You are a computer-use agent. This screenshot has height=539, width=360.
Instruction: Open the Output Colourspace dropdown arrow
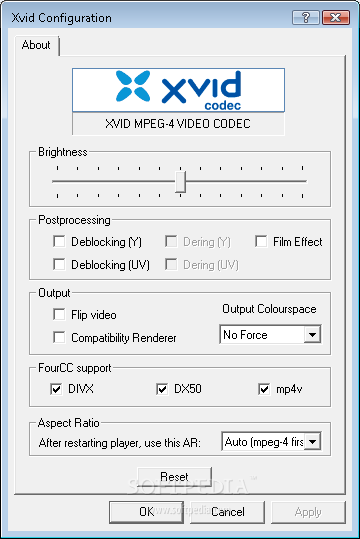(312, 334)
